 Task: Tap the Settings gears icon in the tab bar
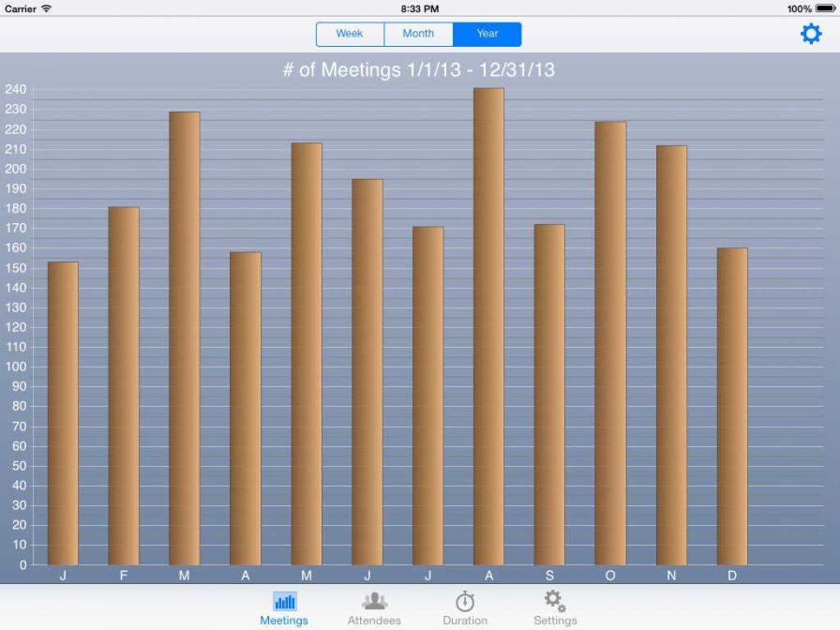pos(555,600)
